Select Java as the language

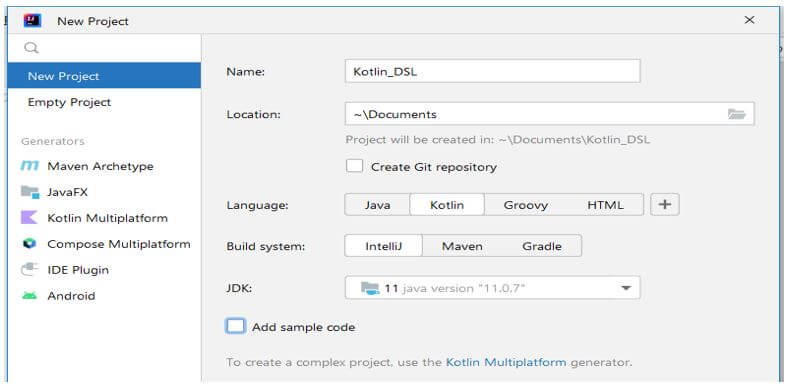click(377, 205)
